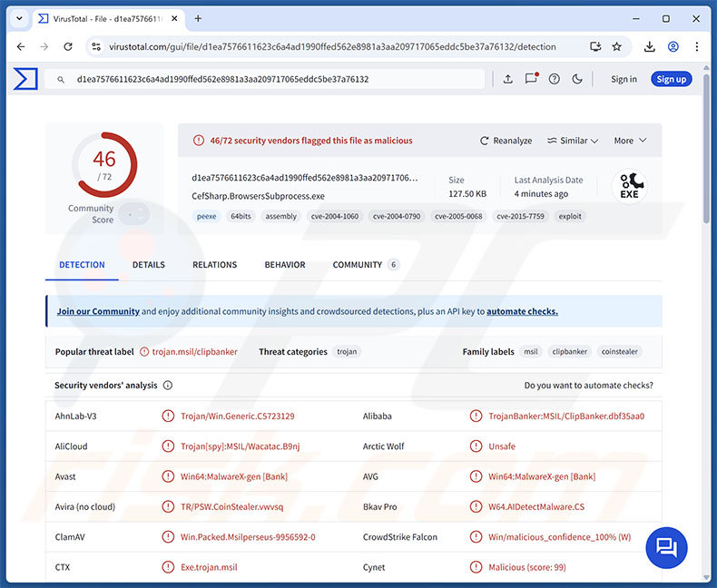Expand the Similar dropdown
This screenshot has width=717, height=588.
[573, 141]
